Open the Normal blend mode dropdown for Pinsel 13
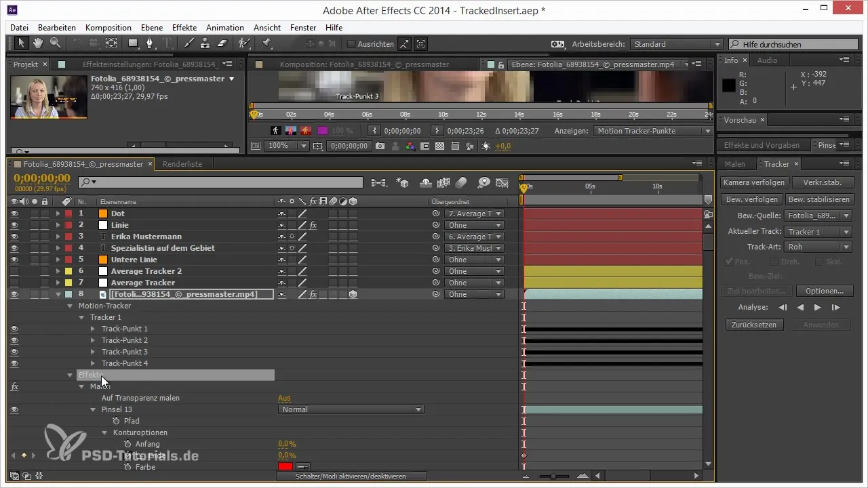This screenshot has height=488, width=868. click(x=351, y=409)
